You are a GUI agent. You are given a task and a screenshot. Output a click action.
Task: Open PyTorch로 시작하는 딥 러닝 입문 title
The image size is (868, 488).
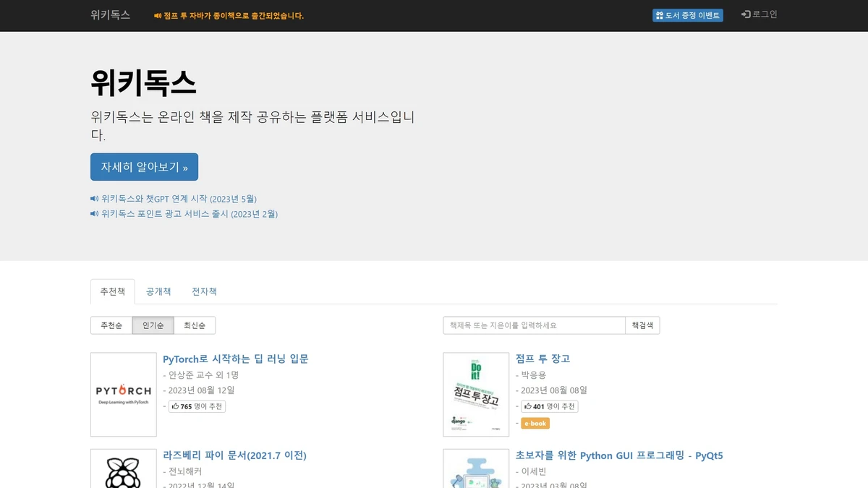(236, 359)
